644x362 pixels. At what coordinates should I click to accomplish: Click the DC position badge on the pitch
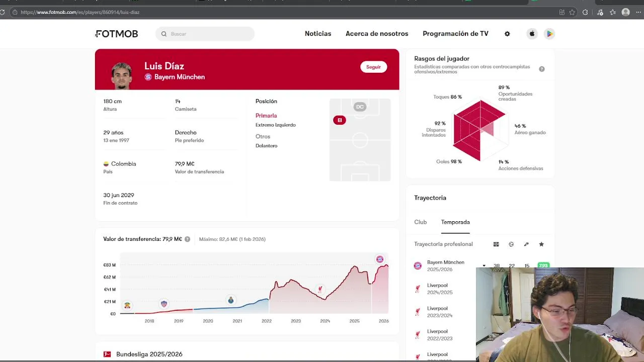click(360, 107)
